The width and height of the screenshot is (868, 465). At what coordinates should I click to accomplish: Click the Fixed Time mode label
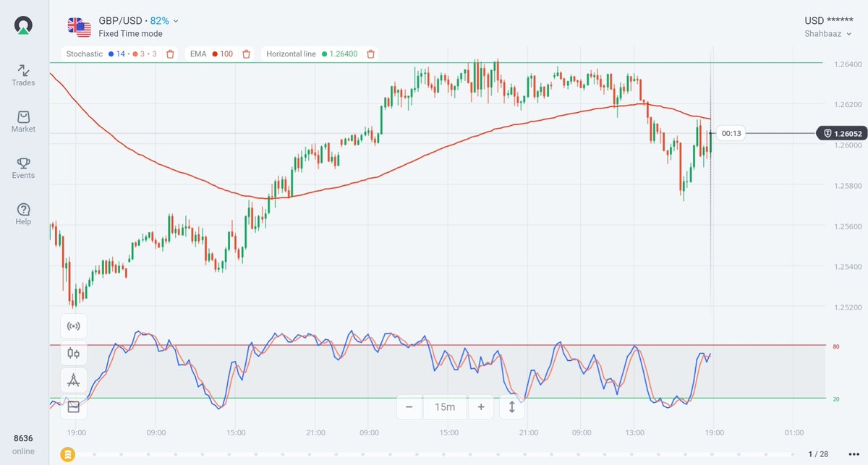pyautogui.click(x=130, y=34)
